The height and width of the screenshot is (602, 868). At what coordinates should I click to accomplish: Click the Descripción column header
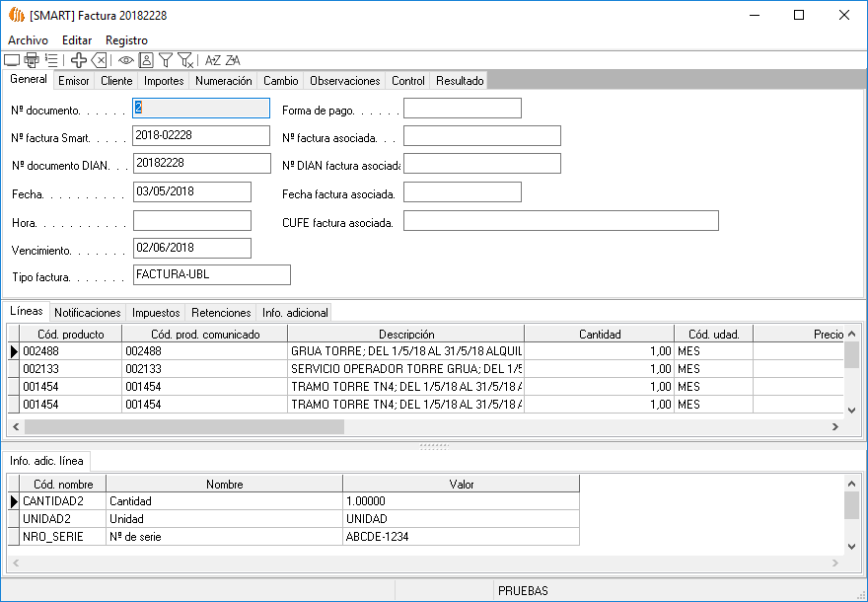coord(405,335)
